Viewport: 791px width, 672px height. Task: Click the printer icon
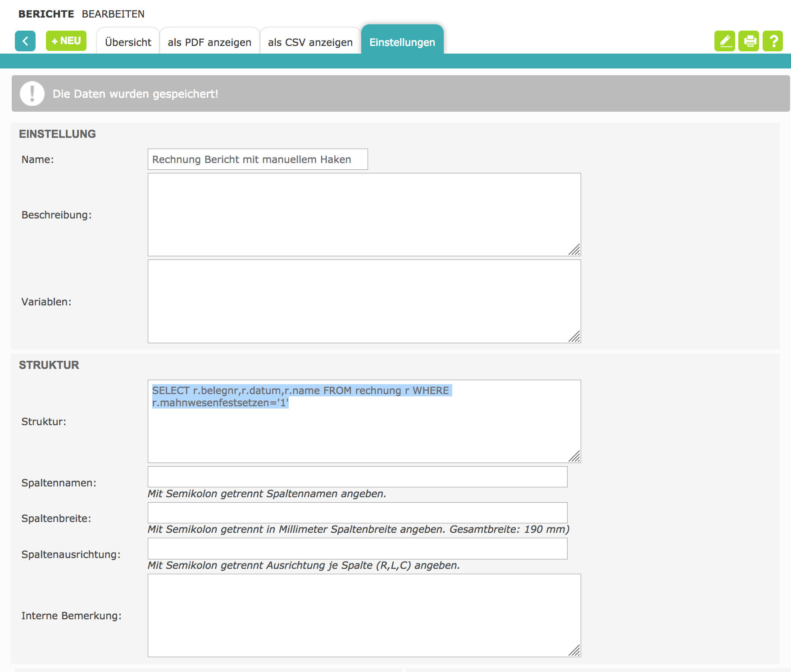coord(749,41)
